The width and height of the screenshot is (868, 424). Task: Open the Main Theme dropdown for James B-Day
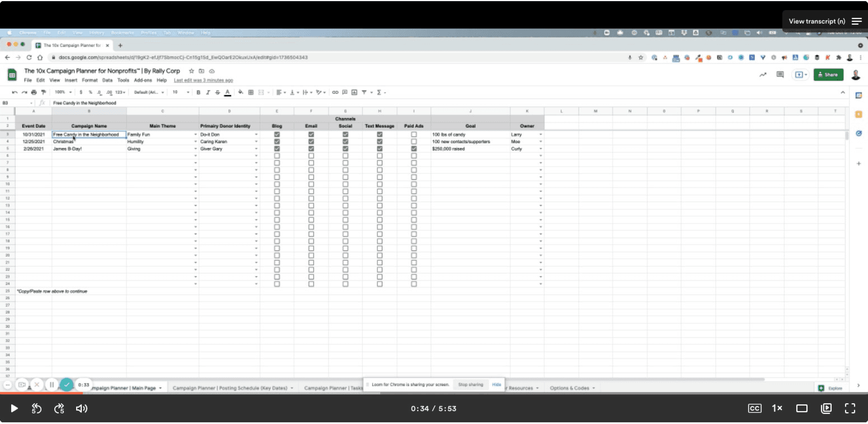point(195,149)
